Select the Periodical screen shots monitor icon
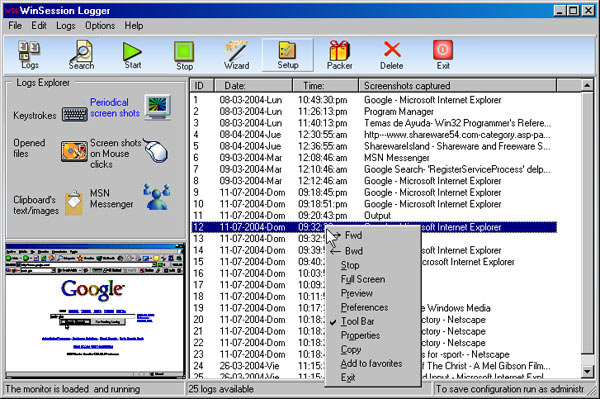Screen dimensions: 600x399 coord(158,107)
